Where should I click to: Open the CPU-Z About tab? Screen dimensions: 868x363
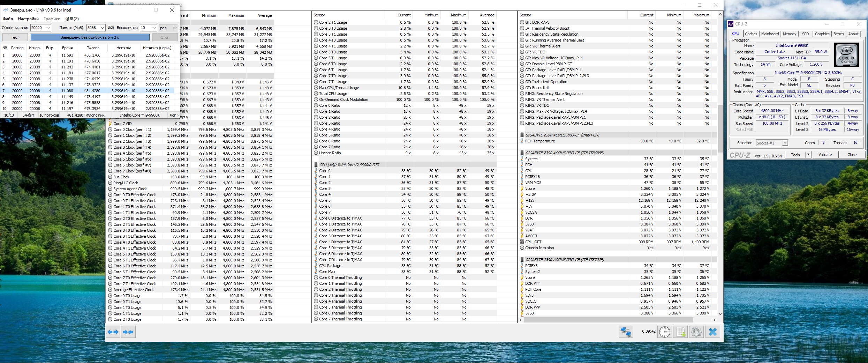point(853,34)
